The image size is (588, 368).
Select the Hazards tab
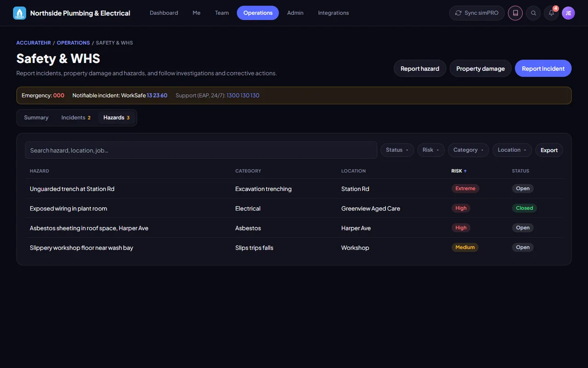point(117,118)
